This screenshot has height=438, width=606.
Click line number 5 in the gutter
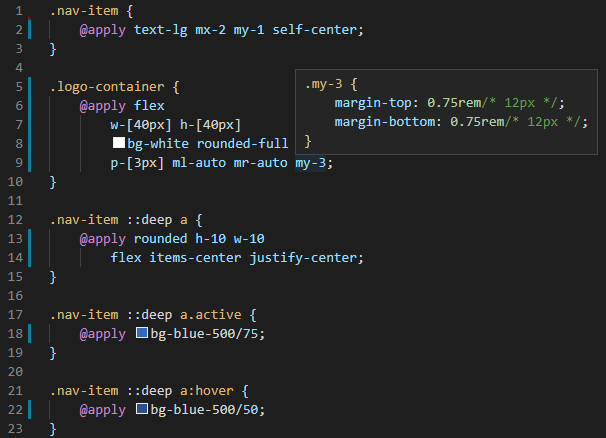[19, 87]
